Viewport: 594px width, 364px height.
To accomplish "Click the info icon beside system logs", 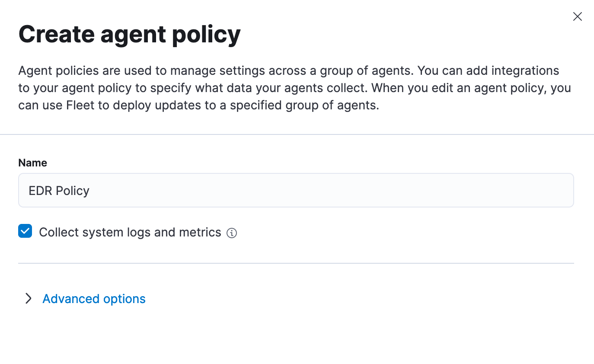I will tap(232, 233).
